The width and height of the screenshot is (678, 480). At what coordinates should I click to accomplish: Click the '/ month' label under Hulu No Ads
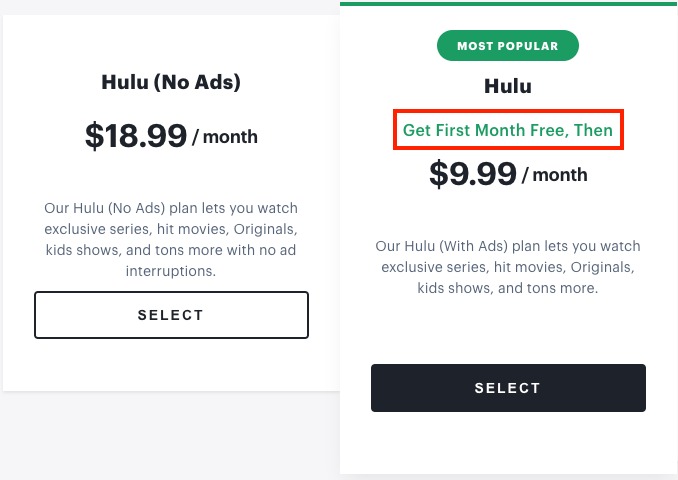tap(225, 137)
